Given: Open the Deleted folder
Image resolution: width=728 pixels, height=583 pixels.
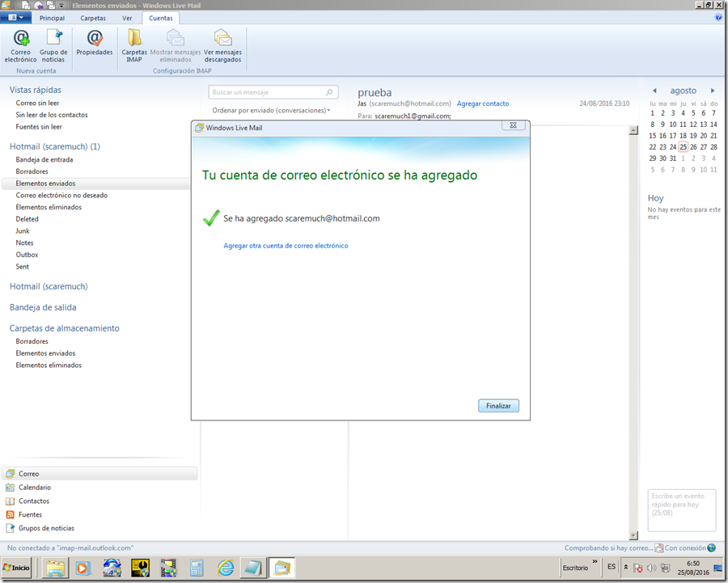Looking at the screenshot, I should click(27, 219).
